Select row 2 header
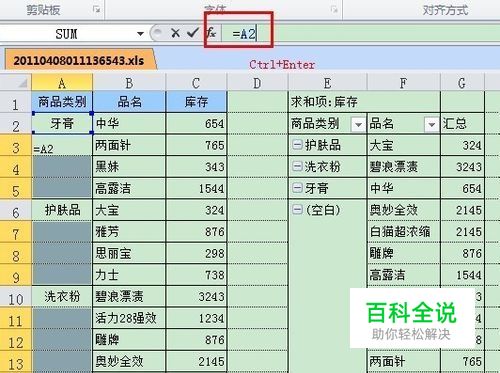The image size is (500, 373). [16, 124]
